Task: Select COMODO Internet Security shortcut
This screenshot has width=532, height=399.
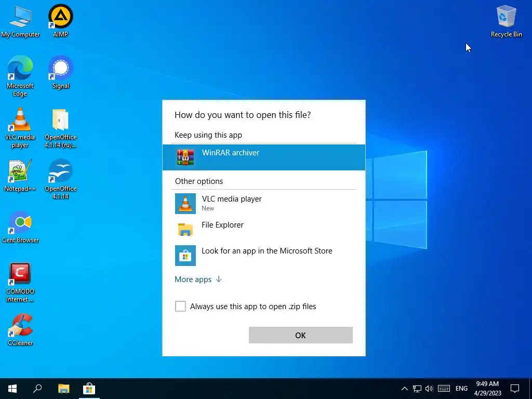Action: (x=20, y=283)
